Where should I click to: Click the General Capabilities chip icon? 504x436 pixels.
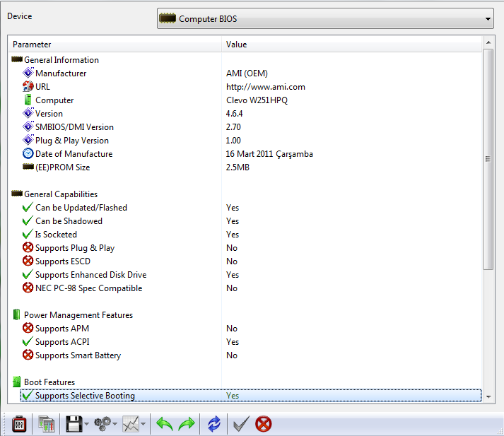point(17,194)
